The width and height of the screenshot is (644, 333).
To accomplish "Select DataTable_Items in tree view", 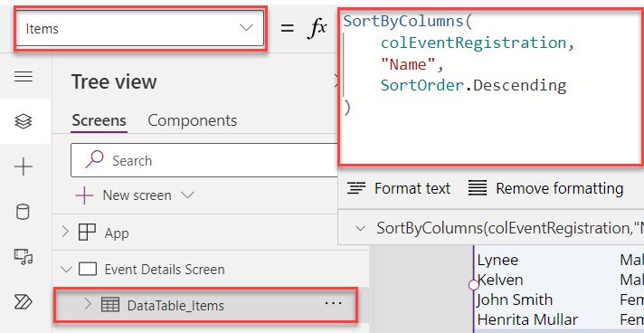I will tap(175, 306).
